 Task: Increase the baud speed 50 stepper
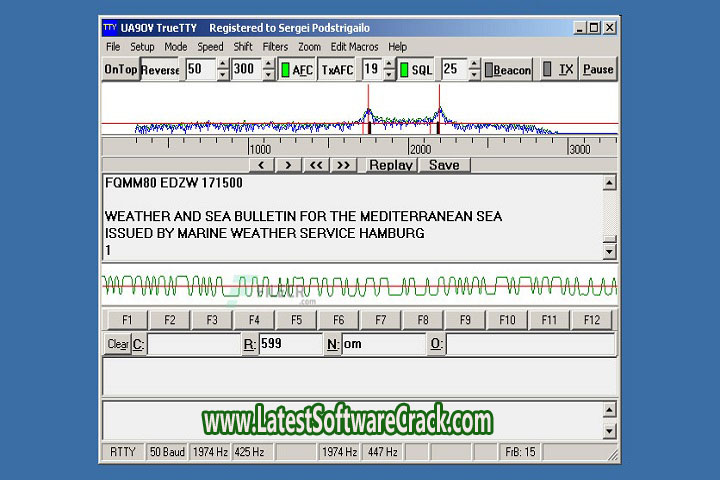(x=224, y=64)
